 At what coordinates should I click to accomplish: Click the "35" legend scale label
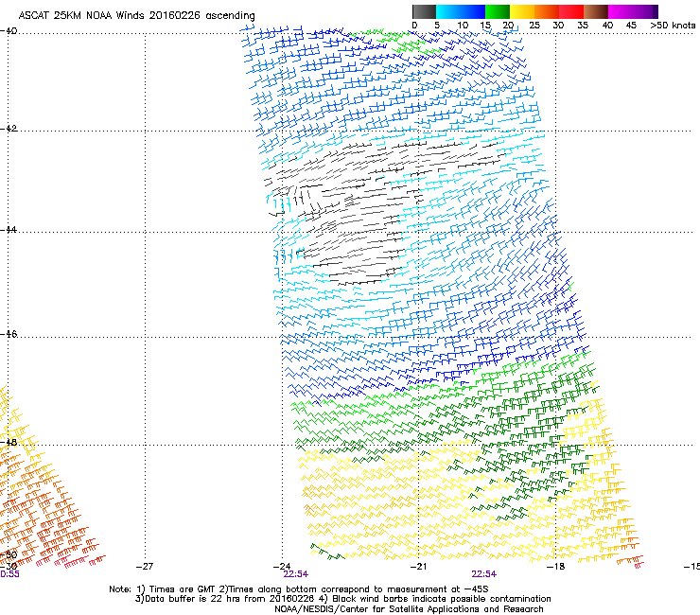click(x=583, y=25)
